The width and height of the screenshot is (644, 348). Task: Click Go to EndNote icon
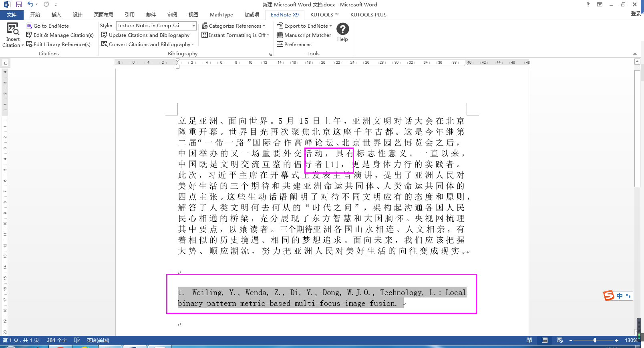coord(29,26)
